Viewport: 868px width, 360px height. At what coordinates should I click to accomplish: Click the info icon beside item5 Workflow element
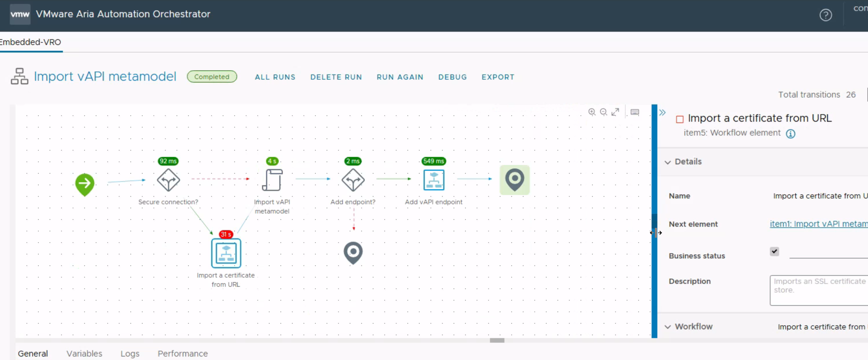coord(790,134)
